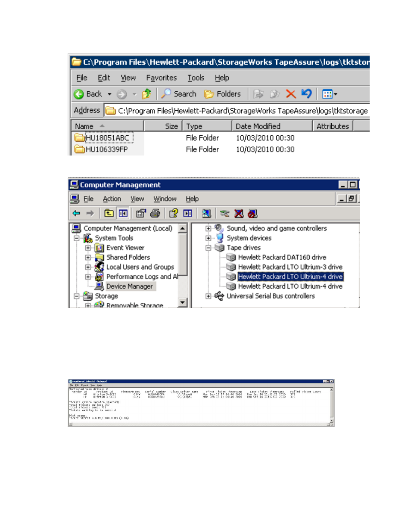Open the Edit menu in Explorer

coord(104,78)
